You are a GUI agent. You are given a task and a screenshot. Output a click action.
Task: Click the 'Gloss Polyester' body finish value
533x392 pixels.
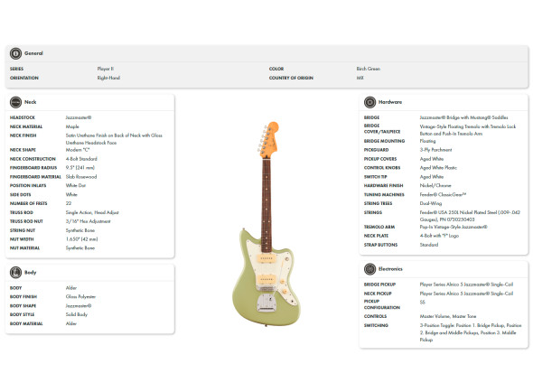point(81,296)
